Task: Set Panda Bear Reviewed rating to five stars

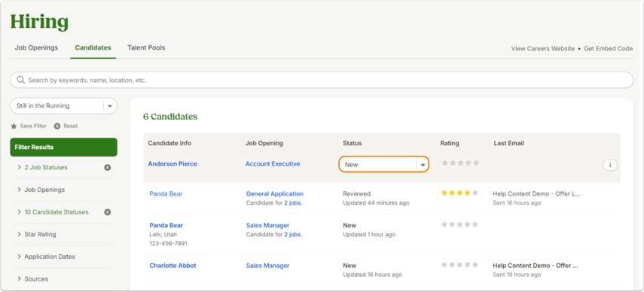Action: (x=475, y=193)
